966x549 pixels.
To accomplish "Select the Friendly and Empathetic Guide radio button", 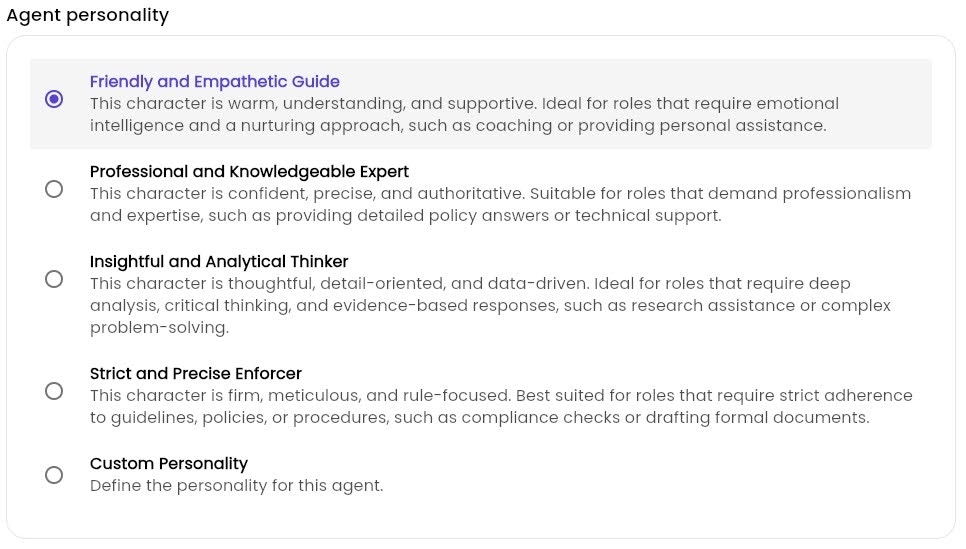I will click(x=54, y=99).
